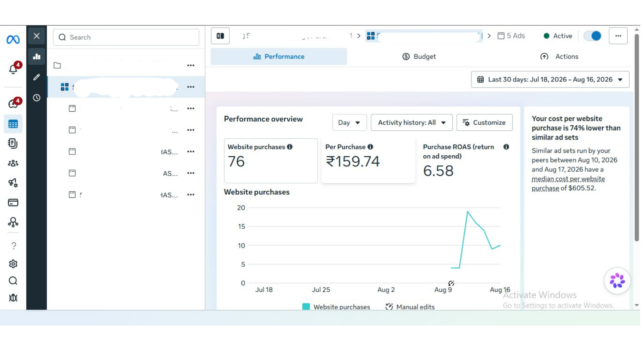Open the Help question mark icon
Screen dimensions: 644x362
tap(13, 245)
